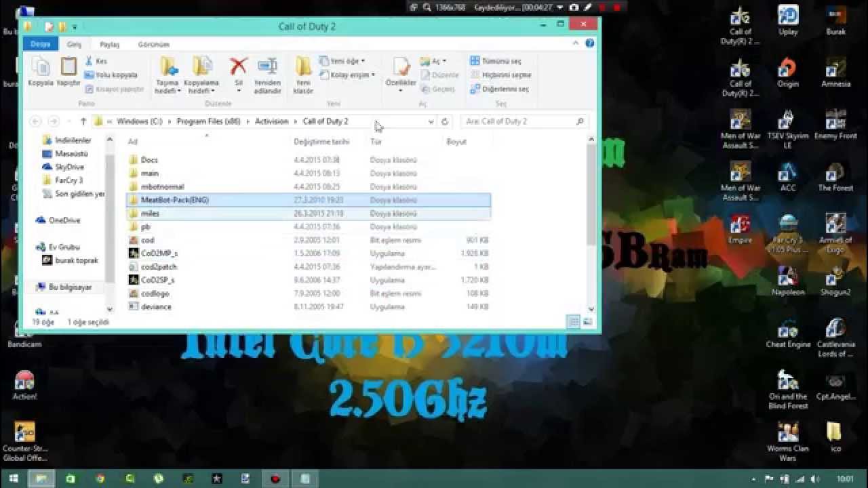Switch to large icons view in status bar
This screenshot has width=868, height=488.
[x=587, y=322]
